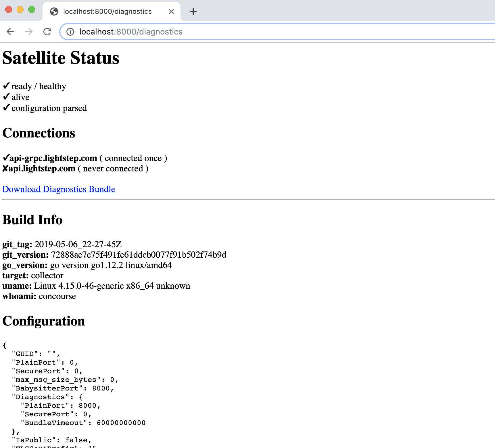Click the git_version hash value
This screenshot has height=448, width=495.
tap(139, 255)
